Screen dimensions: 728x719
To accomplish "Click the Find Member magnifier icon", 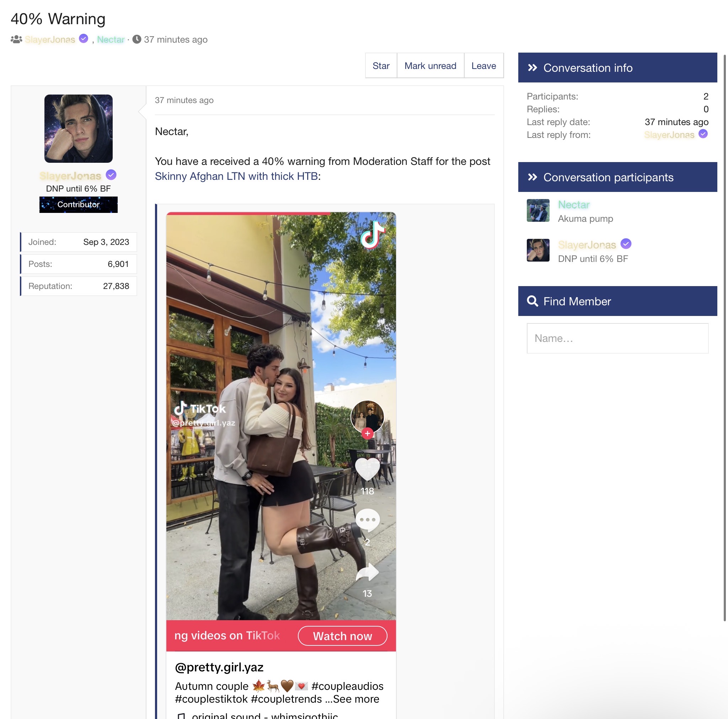I will [x=532, y=301].
